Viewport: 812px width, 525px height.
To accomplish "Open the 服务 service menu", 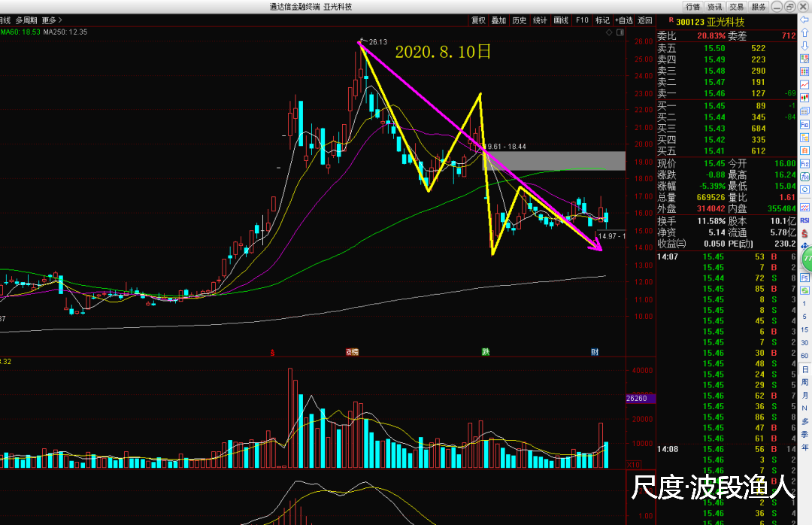I will point(759,7).
